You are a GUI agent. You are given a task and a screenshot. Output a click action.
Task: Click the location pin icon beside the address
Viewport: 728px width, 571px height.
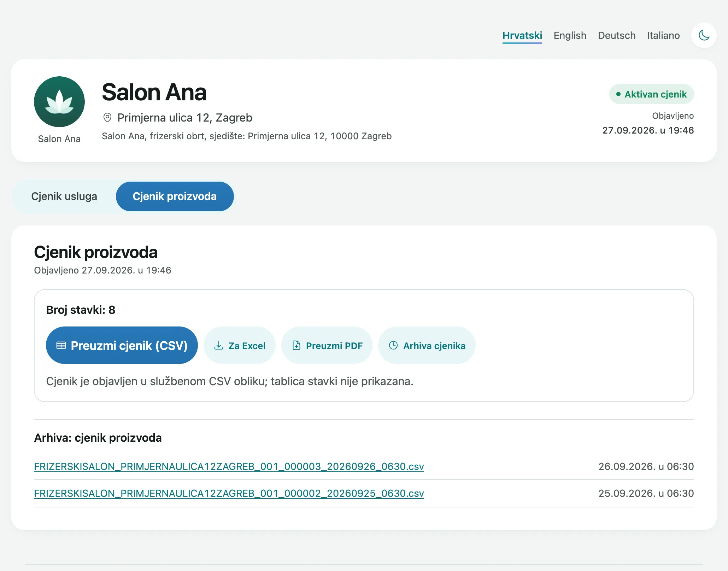click(x=107, y=118)
